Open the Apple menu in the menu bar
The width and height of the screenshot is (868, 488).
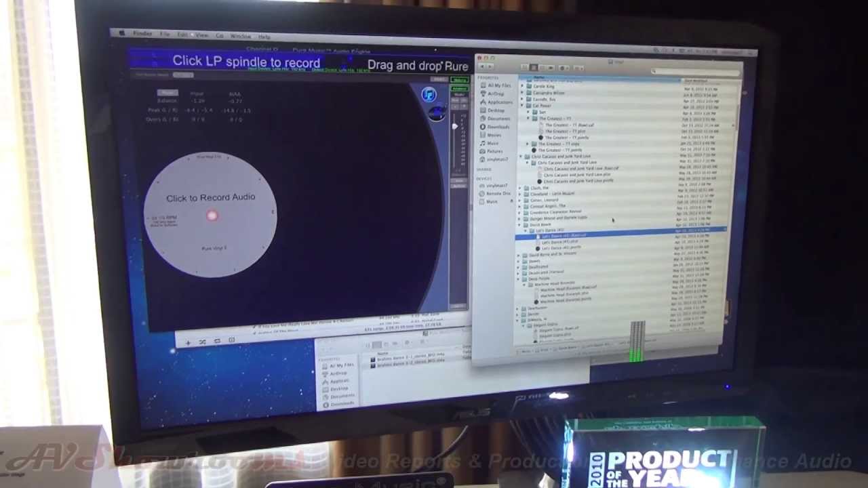(123, 33)
